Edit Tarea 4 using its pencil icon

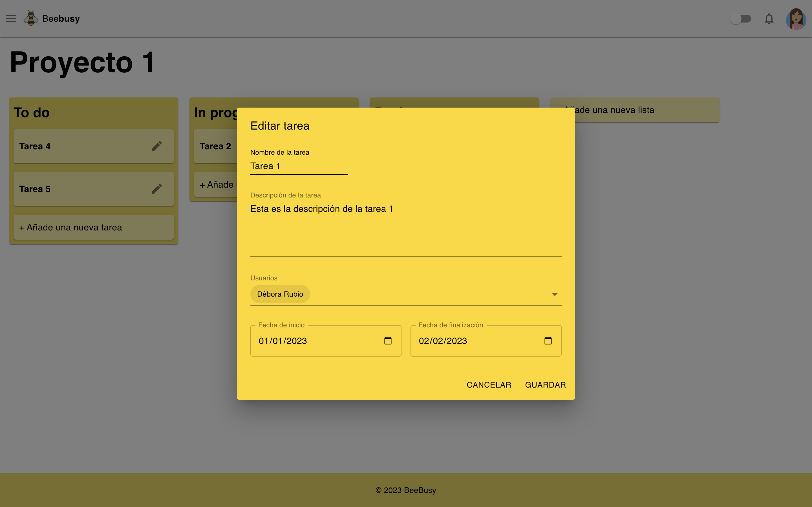pyautogui.click(x=157, y=146)
